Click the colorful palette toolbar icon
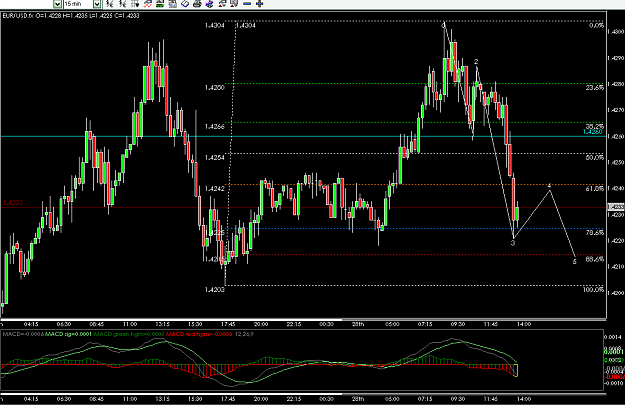The height and width of the screenshot is (405, 625). (210, 4)
